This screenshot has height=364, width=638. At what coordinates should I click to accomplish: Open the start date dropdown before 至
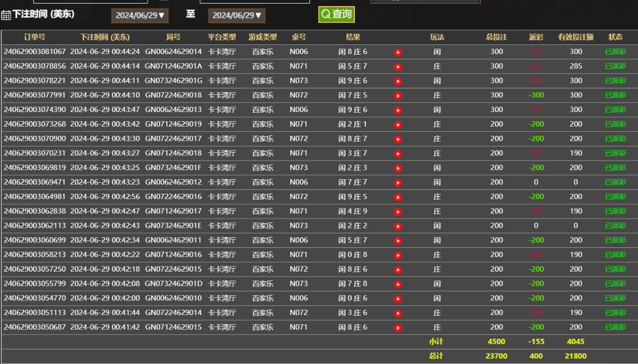coord(140,15)
